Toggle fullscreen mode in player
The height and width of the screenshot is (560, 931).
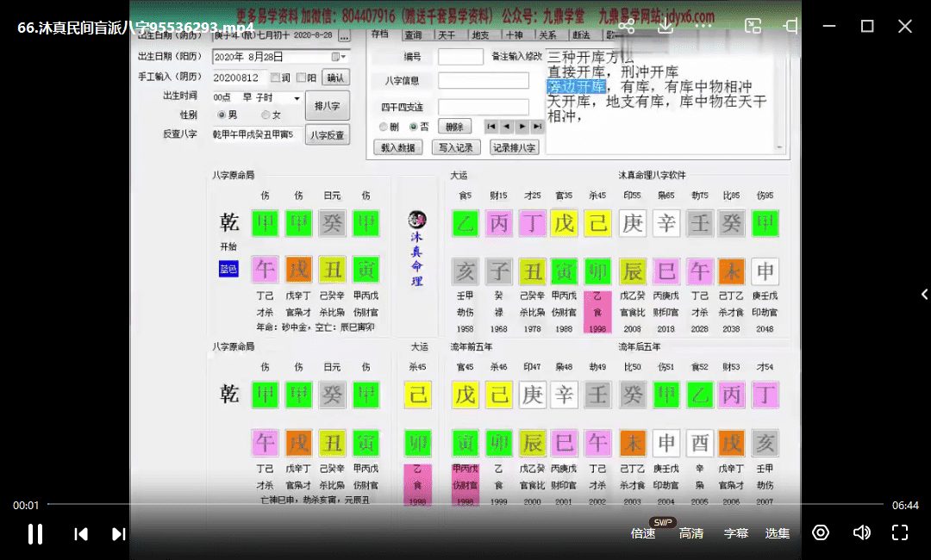899,532
